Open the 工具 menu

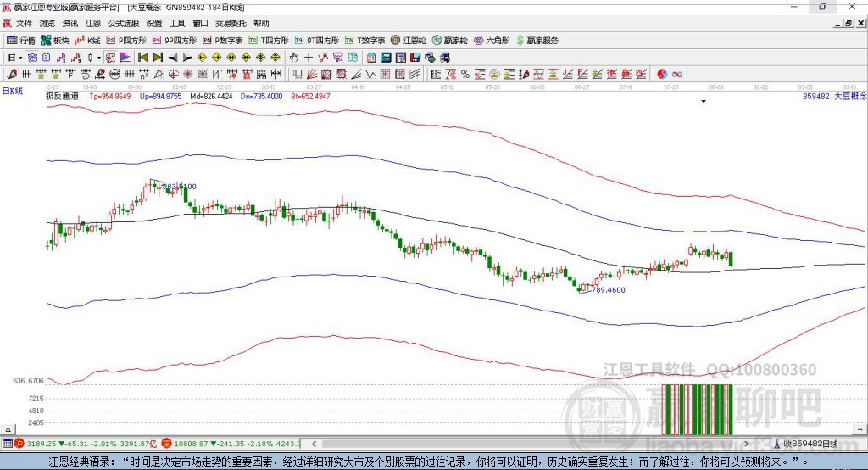point(177,23)
